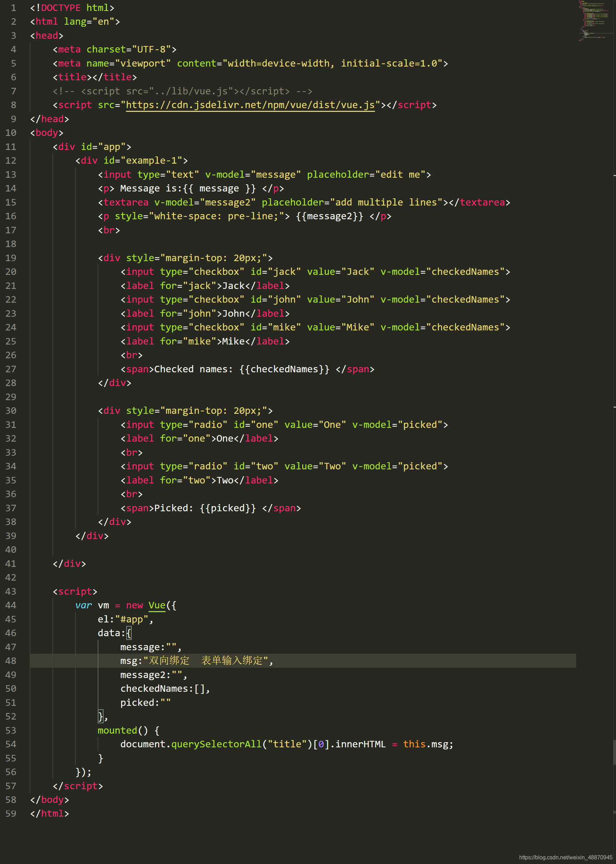Click the picked:"" property on line 51
Image resolution: width=616 pixels, height=864 pixels.
[x=146, y=702]
